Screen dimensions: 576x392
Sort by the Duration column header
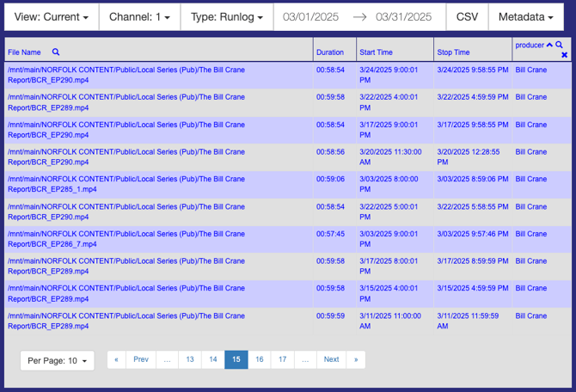pyautogui.click(x=329, y=52)
